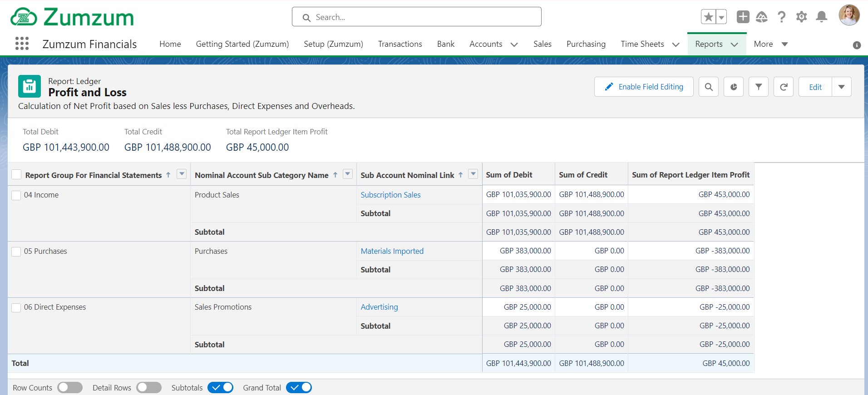Sort by Nominal Account Sub Category arrow
The height and width of the screenshot is (395, 868).
(x=335, y=175)
